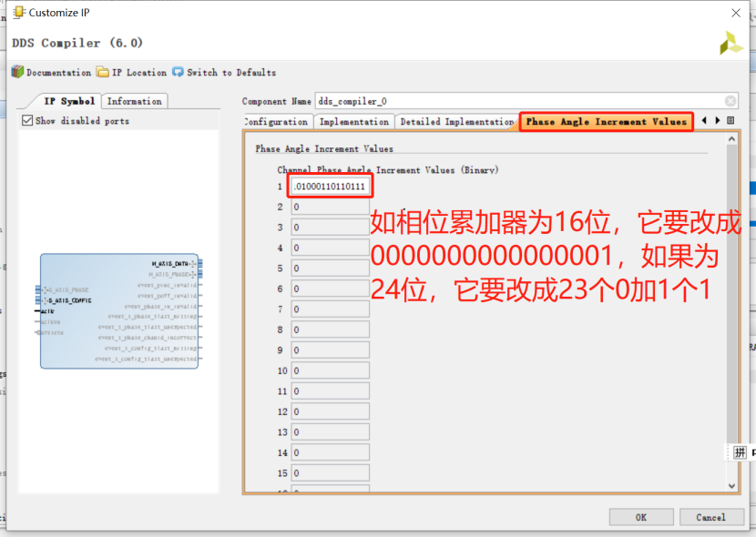Click the Xilinx logo icon

[x=730, y=44]
